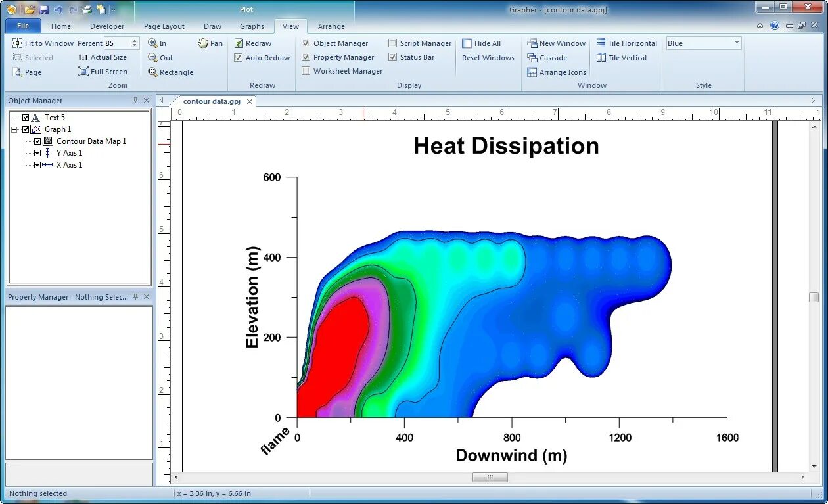Zoom to Fit to Window

coord(43,43)
